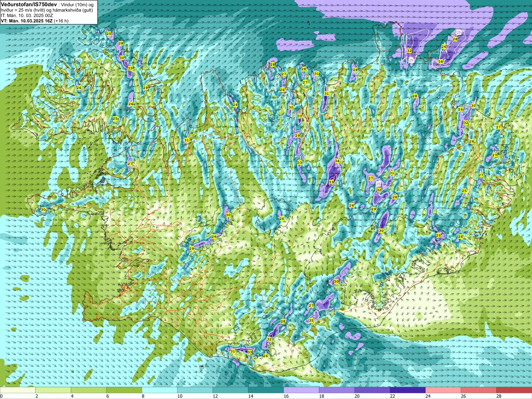Click the 22–24 m/s dark indigo swatch
Viewport: 532px width, 399px height.
(x=408, y=390)
